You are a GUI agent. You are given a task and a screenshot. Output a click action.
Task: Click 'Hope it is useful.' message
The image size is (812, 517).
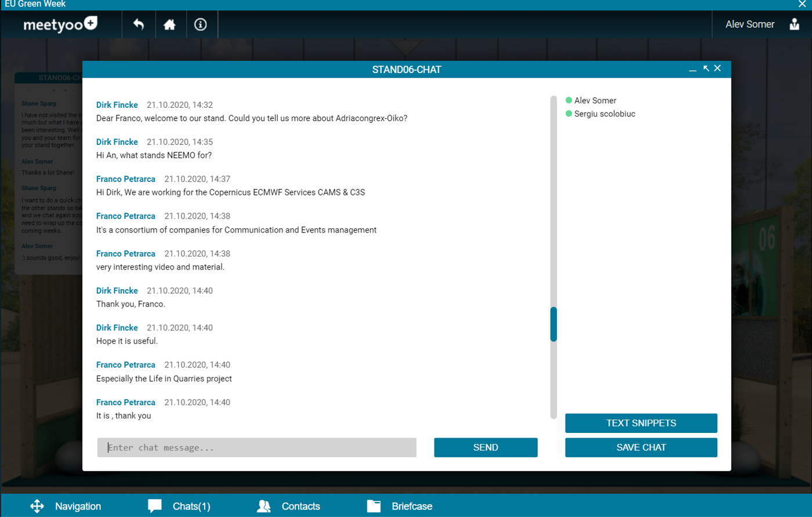click(127, 341)
